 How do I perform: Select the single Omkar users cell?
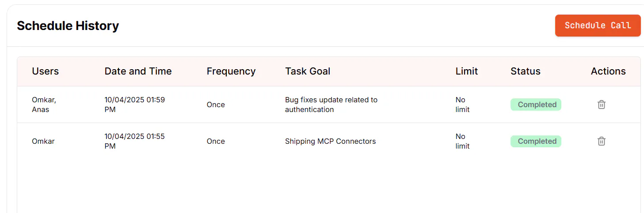point(43,141)
